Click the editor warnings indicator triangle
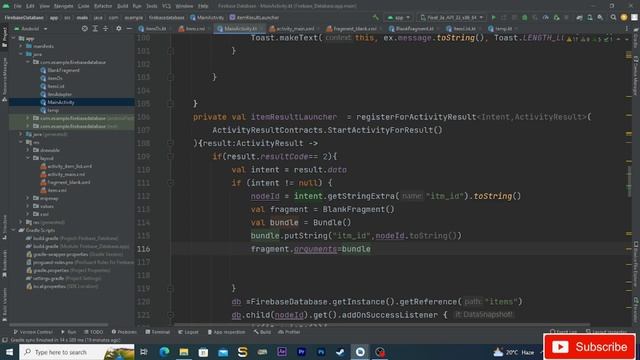Viewport: 640px width, 360px height. click(x=569, y=39)
